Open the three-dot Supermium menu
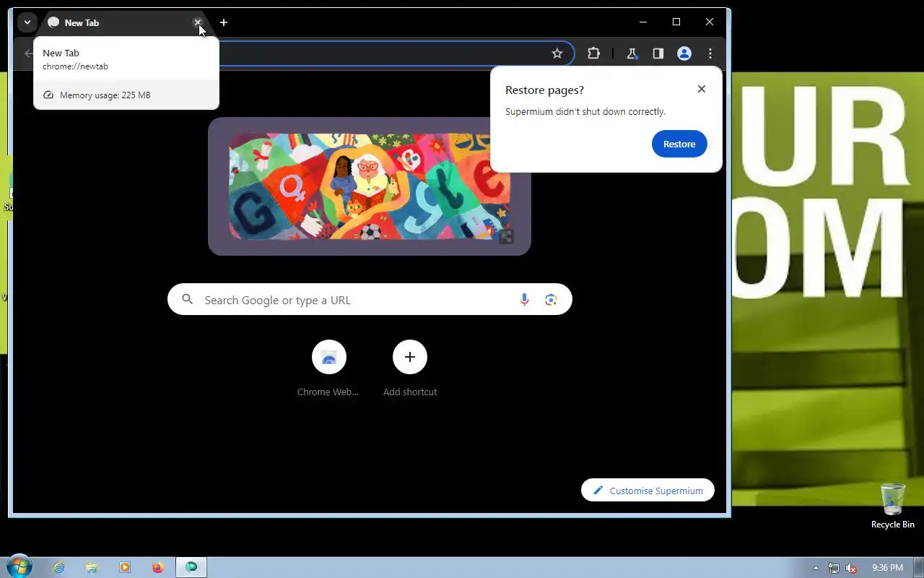Viewport: 924px width, 578px height. pyautogui.click(x=710, y=53)
